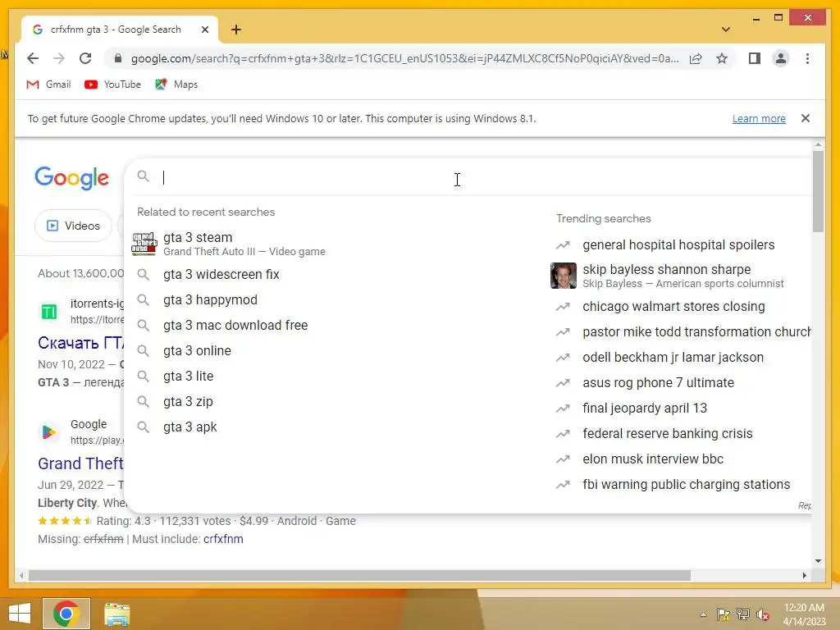Close the 'crfxfnm gta 3' tab

tap(204, 30)
